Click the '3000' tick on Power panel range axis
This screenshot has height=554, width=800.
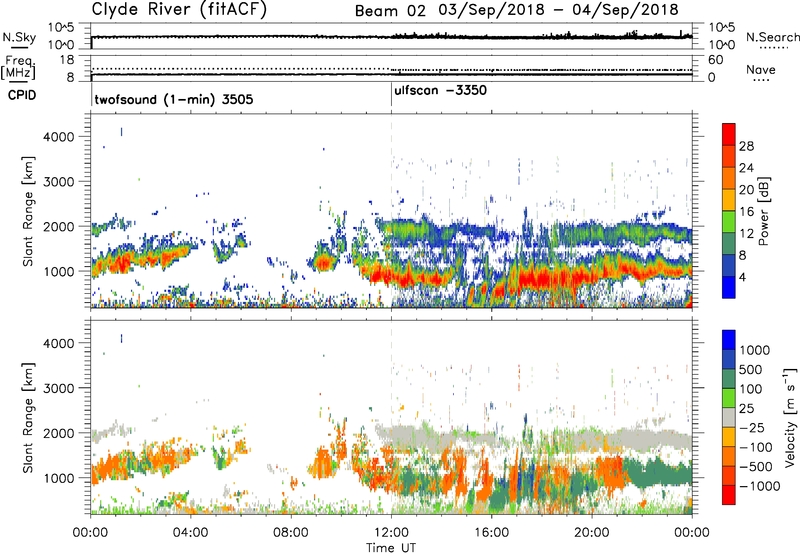pyautogui.click(x=59, y=182)
